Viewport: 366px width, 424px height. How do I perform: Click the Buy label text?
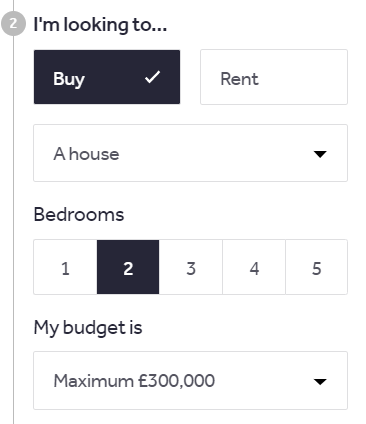tap(69, 80)
